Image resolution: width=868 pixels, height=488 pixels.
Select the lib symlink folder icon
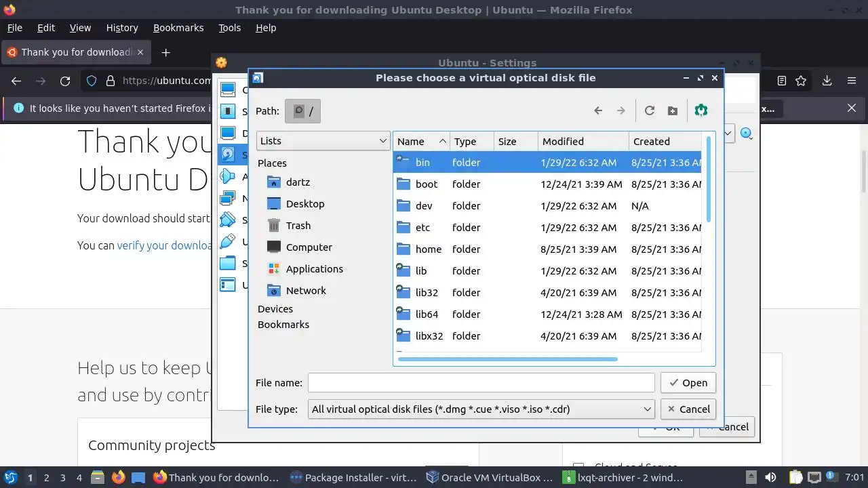403,270
